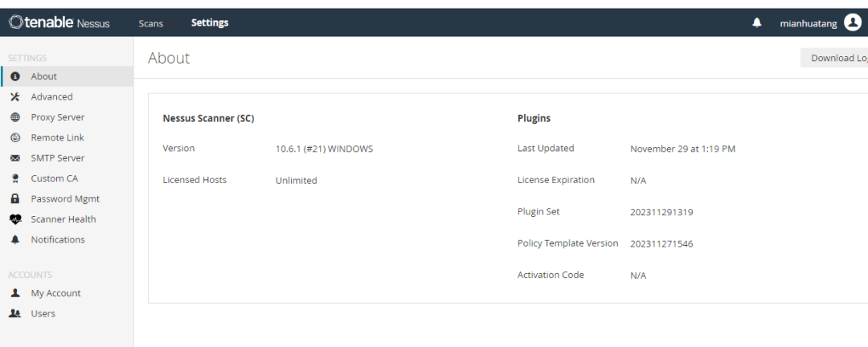Click Last Updated value November 29
868x347 pixels.
[x=682, y=149]
